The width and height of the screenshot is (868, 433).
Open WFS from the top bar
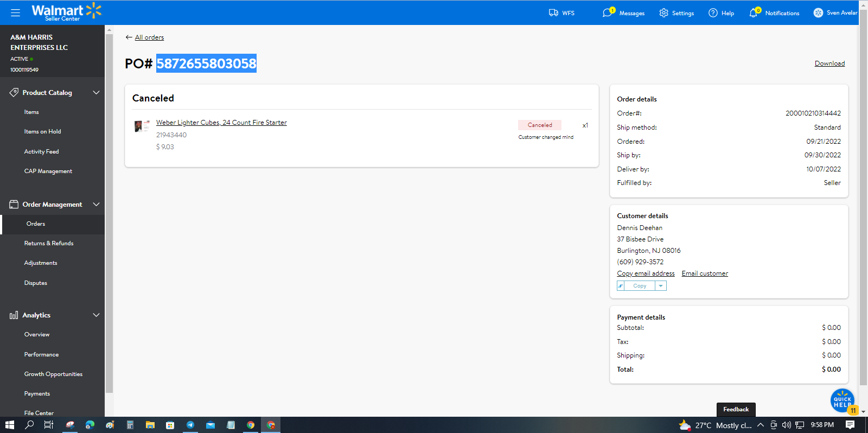(561, 13)
